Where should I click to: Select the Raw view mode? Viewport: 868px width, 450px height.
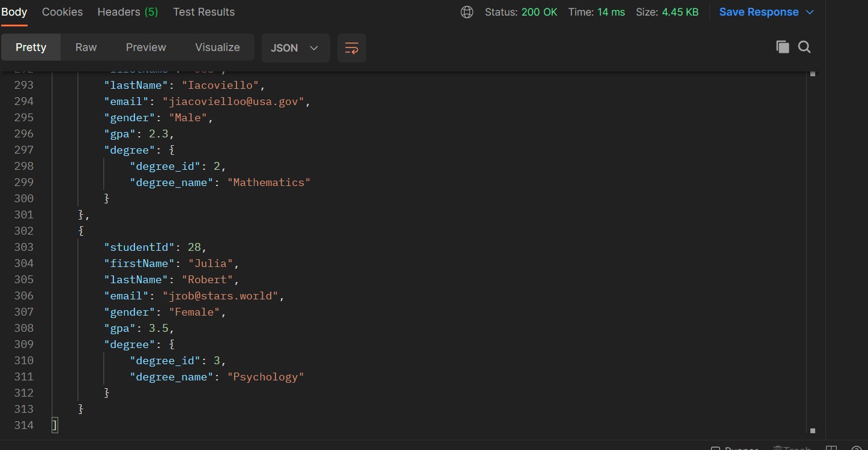click(x=86, y=47)
